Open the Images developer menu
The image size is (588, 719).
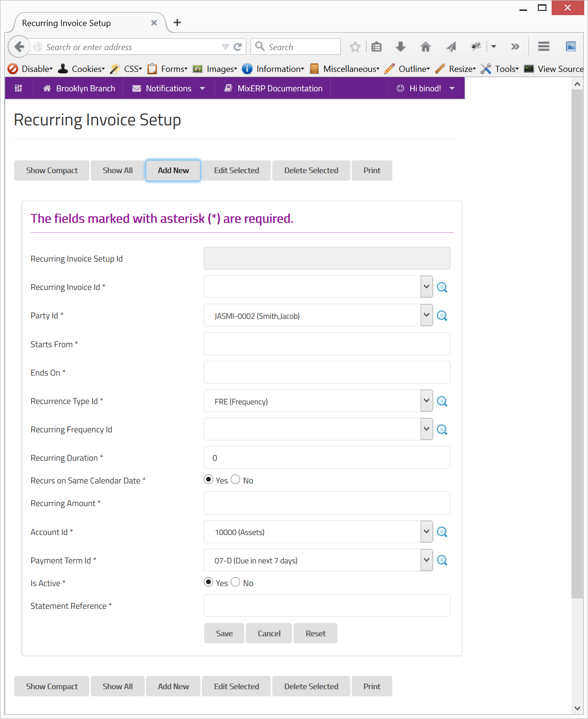[215, 69]
